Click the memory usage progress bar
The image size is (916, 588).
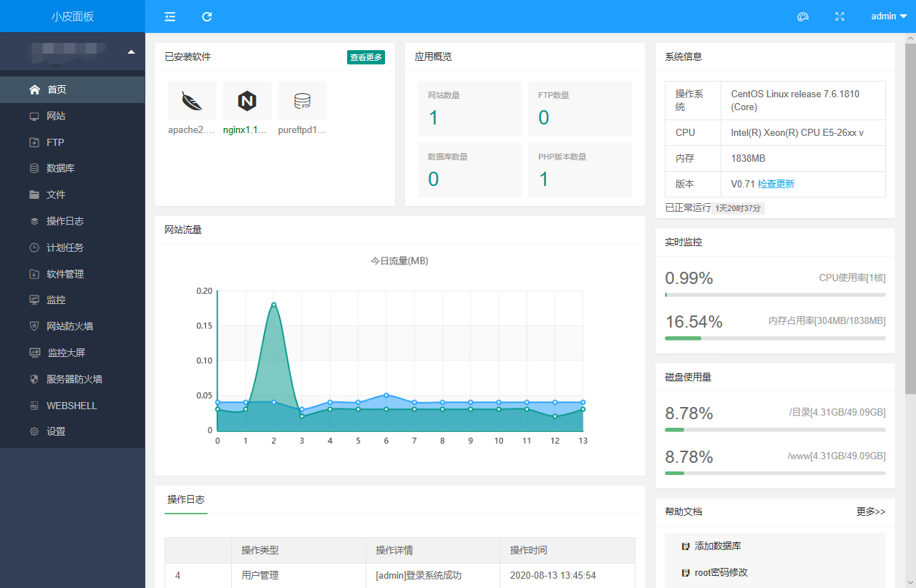(x=775, y=338)
